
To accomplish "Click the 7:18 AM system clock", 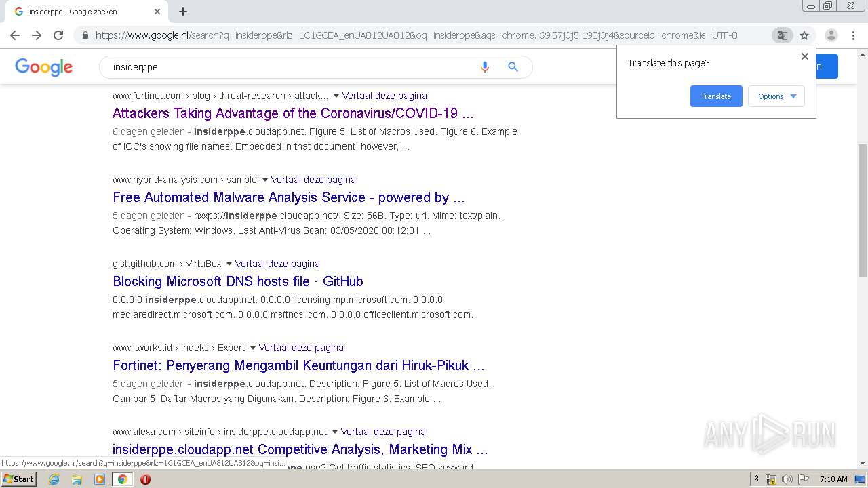I will coord(833,479).
